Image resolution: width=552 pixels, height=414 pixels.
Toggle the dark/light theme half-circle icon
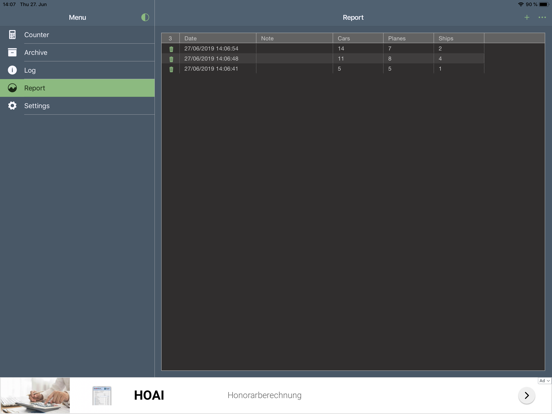(x=145, y=17)
